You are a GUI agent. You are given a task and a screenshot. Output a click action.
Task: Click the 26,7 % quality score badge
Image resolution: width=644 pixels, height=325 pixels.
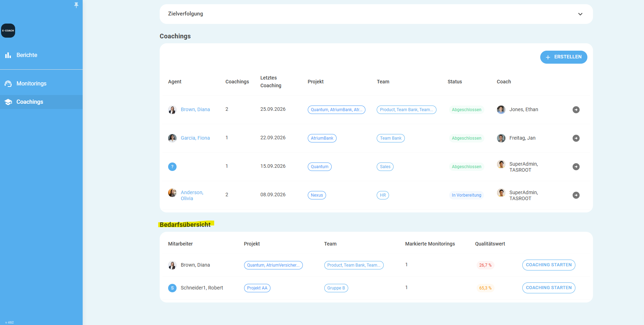pyautogui.click(x=485, y=265)
